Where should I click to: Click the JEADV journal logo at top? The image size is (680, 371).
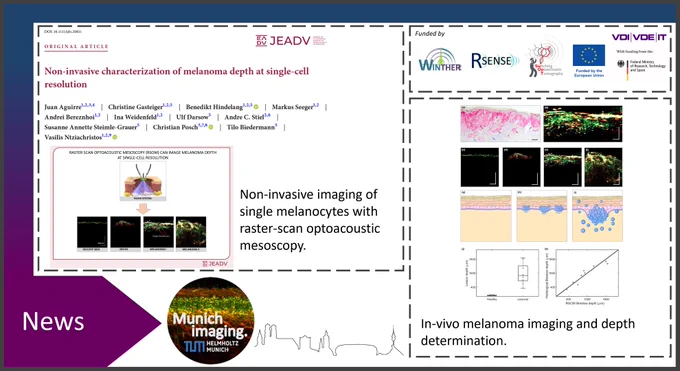291,41
